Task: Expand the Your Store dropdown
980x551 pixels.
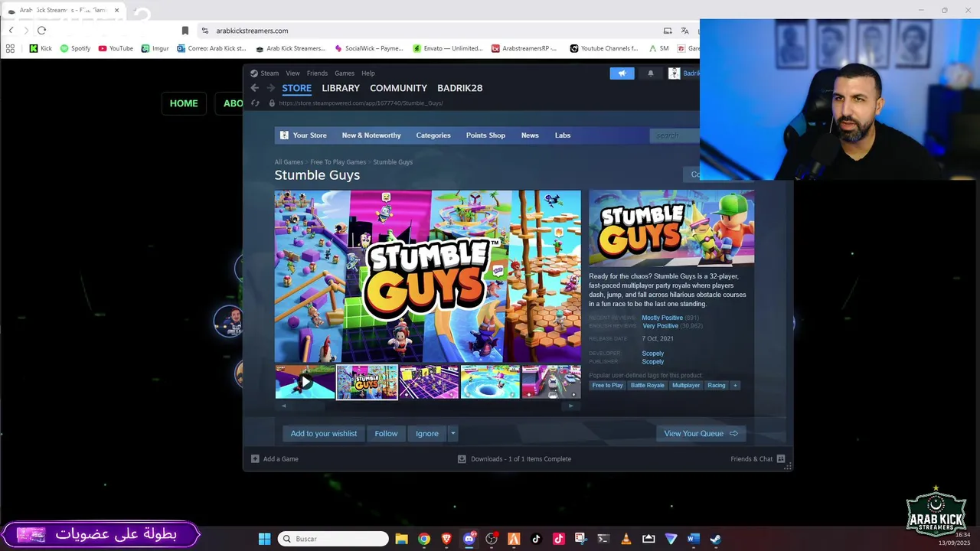Action: [x=309, y=135]
